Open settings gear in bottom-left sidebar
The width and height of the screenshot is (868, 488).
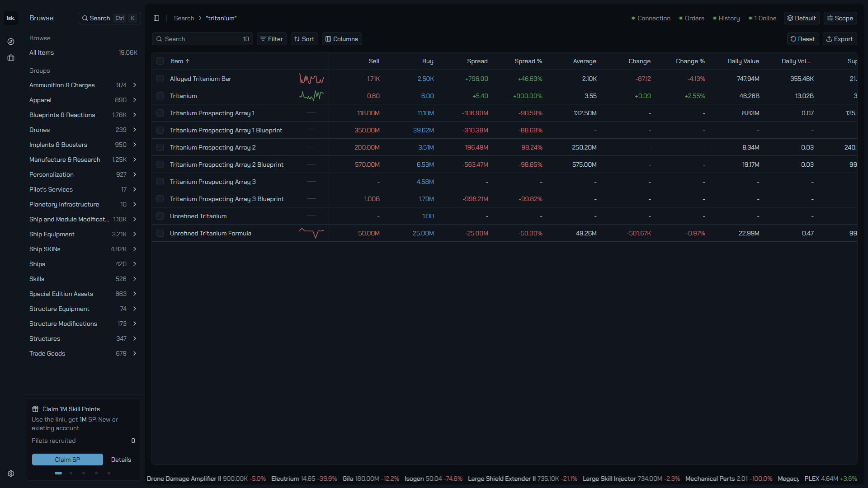tap(11, 474)
